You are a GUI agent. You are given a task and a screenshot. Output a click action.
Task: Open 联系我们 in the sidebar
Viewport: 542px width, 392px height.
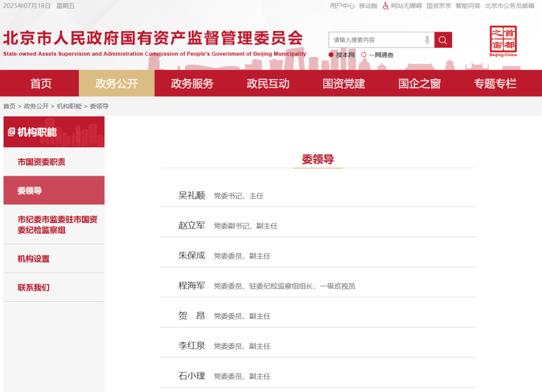tap(54, 287)
